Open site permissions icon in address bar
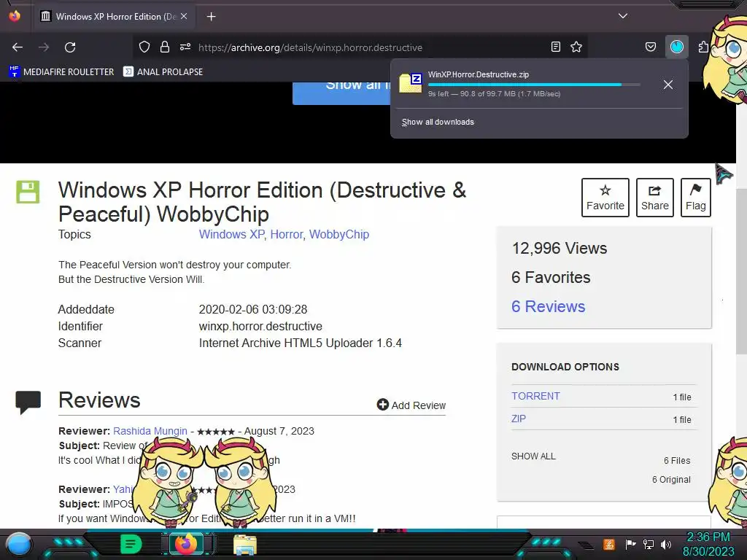747x560 pixels. click(185, 47)
